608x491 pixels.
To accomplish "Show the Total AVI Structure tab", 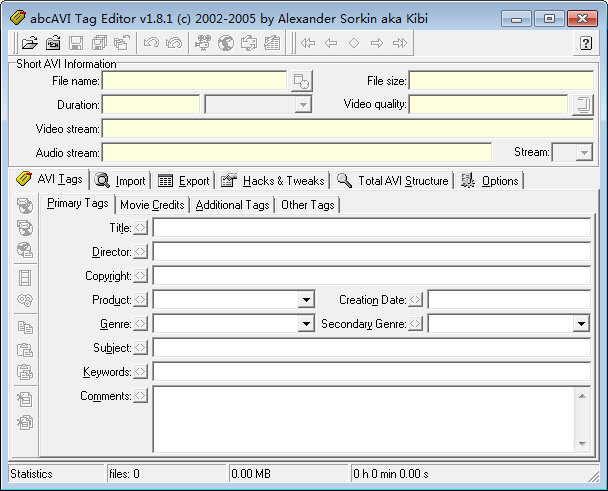I will [392, 181].
